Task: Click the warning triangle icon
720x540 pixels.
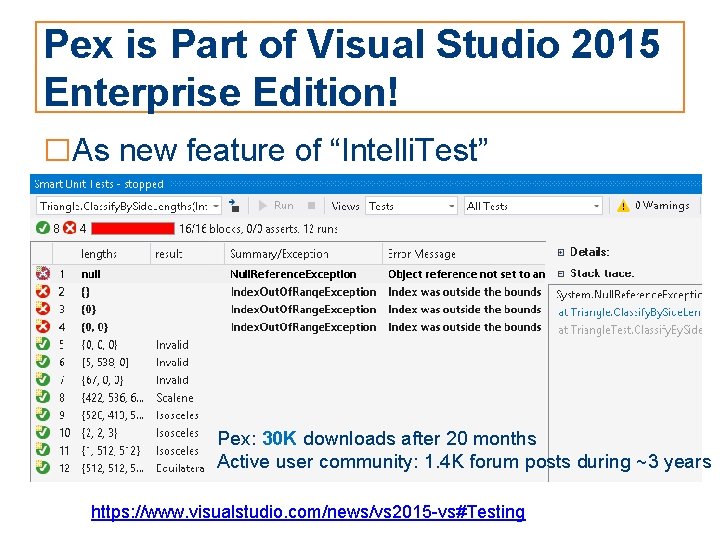Action: click(623, 206)
